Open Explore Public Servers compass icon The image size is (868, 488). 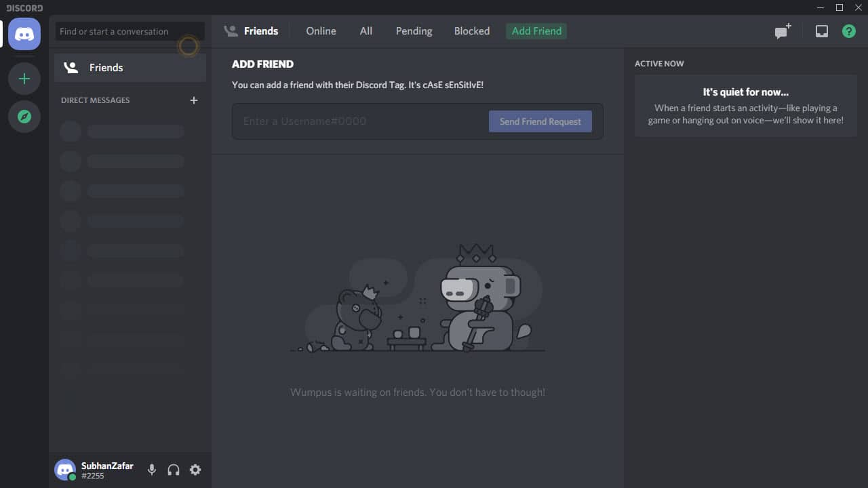[x=24, y=116]
